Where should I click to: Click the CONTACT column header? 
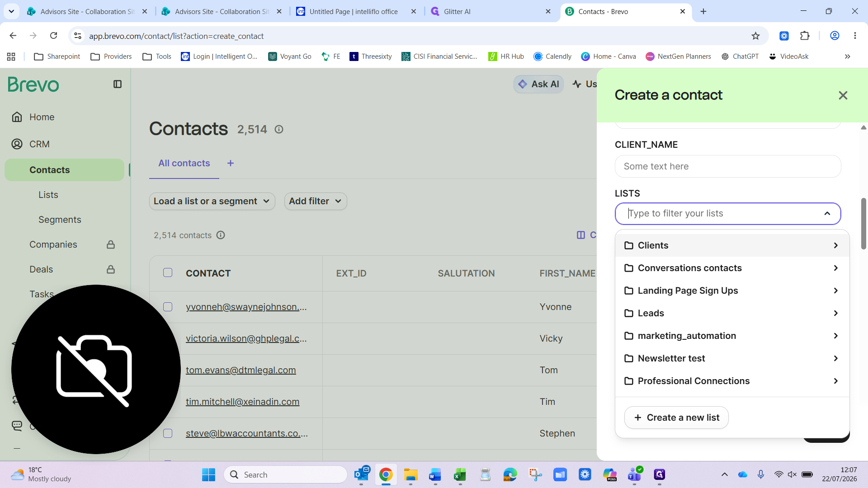(x=208, y=273)
